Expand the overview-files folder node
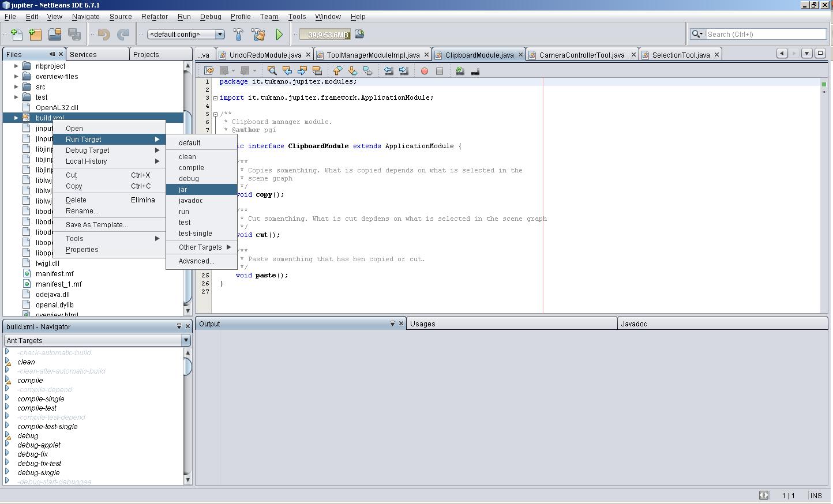The image size is (833, 504). click(x=16, y=76)
